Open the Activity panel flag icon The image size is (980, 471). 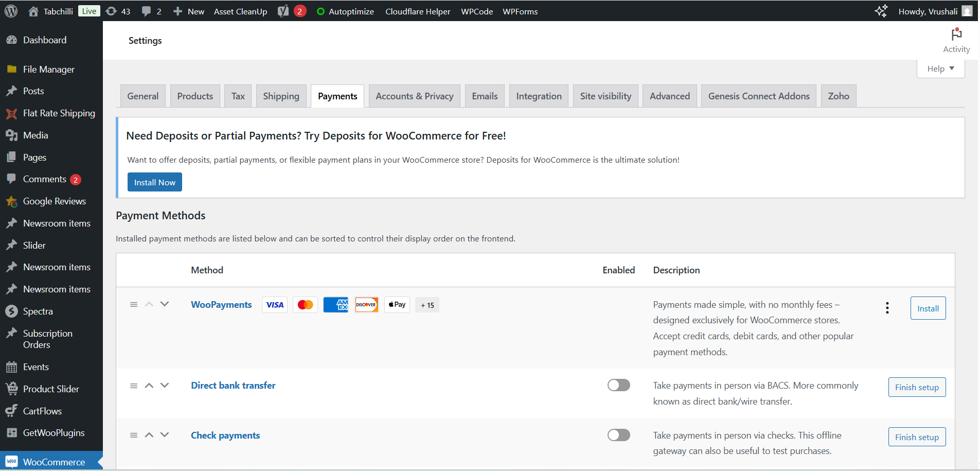click(956, 35)
